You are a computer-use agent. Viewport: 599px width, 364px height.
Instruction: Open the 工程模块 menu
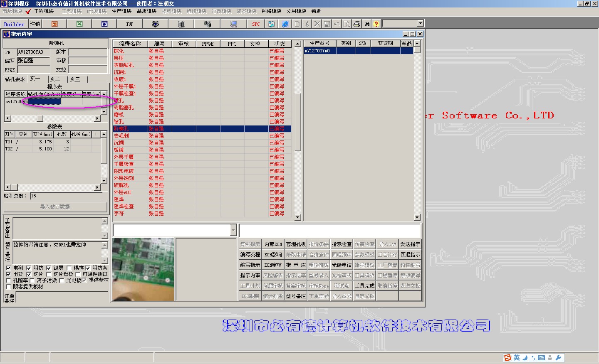click(44, 11)
